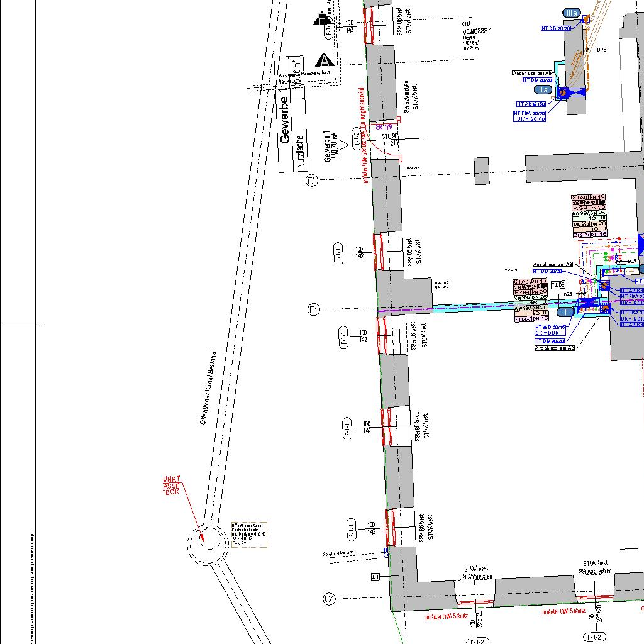Image resolution: width=644 pixels, height=644 pixels.
Task: Click the large 'Gewerbe 1' room stamp title
Action: click(x=286, y=120)
